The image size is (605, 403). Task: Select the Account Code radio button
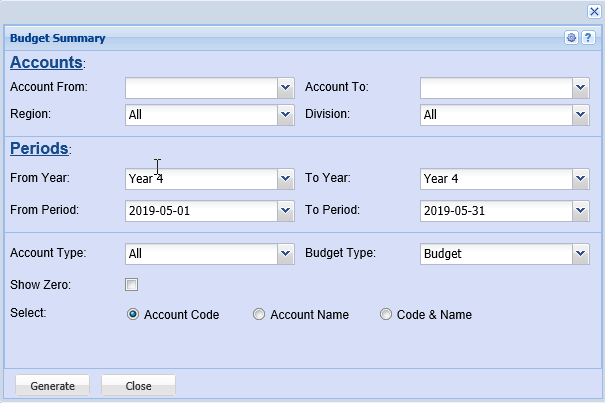pos(133,314)
